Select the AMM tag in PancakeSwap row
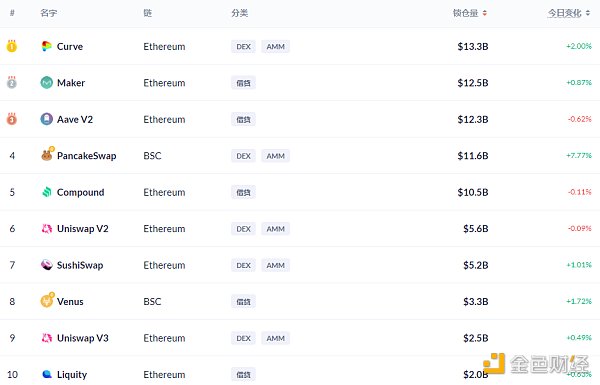The height and width of the screenshot is (385, 600). pos(276,156)
